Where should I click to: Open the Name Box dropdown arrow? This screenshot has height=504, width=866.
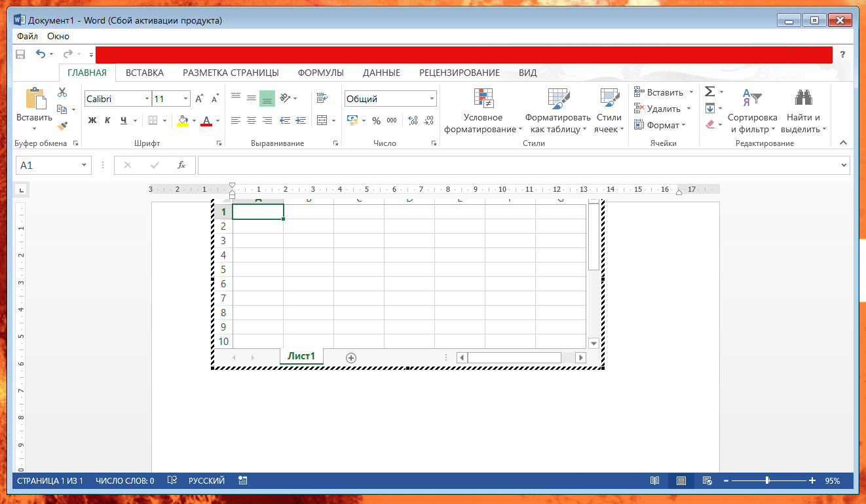84,166
